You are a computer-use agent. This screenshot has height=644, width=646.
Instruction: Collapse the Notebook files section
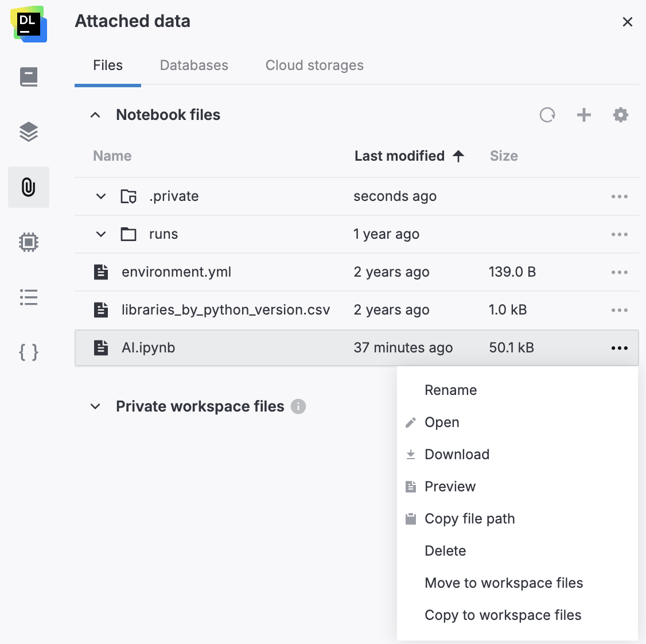[x=96, y=115]
